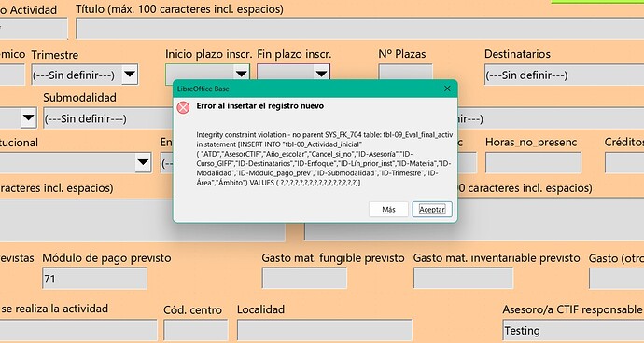644x343 pixels.
Task: Click the Localidad input field
Action: coord(325,330)
